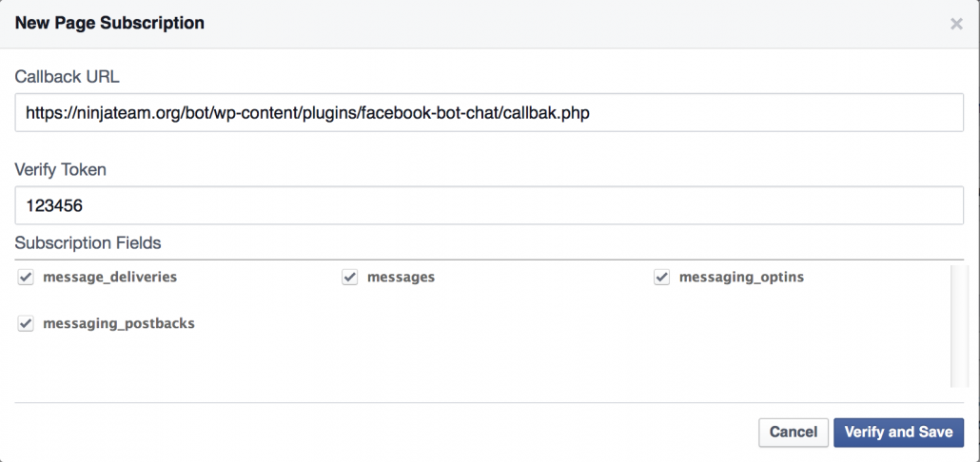Click the Subscription Fields list scrollbar

point(959,326)
